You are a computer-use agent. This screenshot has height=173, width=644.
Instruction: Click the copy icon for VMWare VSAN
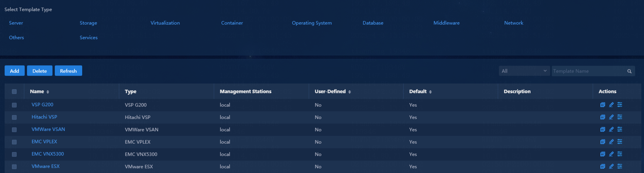(602, 129)
